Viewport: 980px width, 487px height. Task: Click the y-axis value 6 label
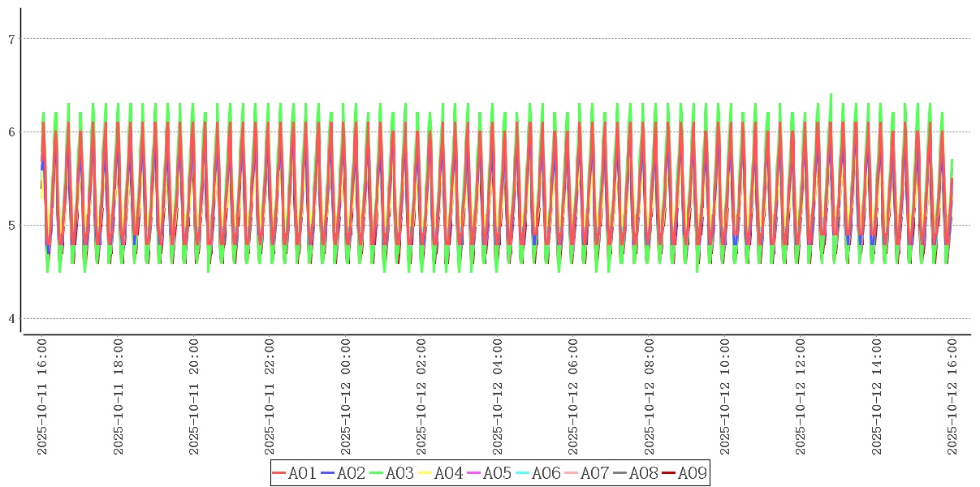[11, 131]
